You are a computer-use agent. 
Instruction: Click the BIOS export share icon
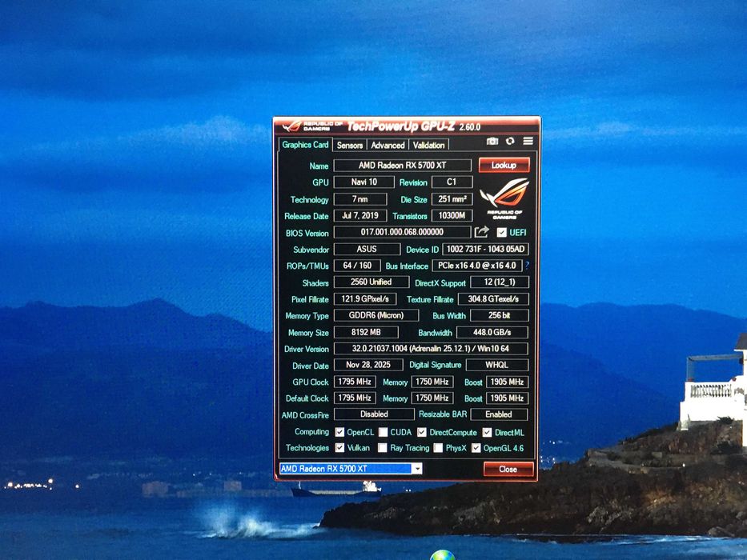(482, 232)
